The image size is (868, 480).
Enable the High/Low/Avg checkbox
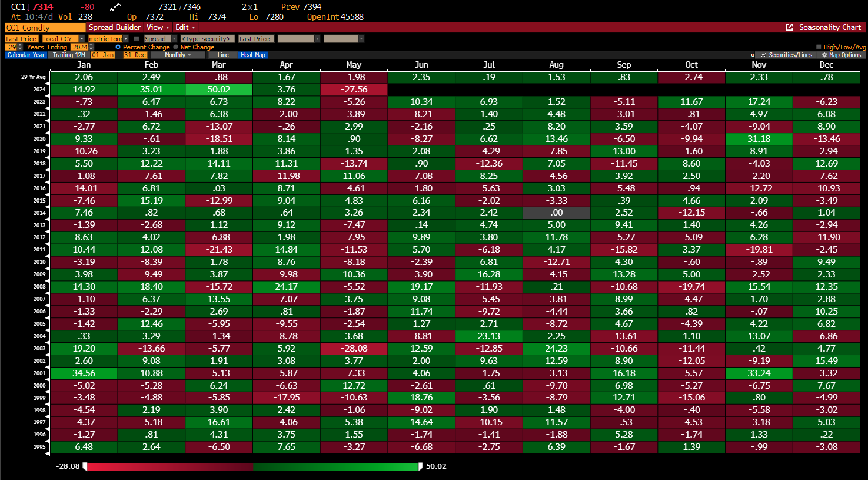(819, 47)
